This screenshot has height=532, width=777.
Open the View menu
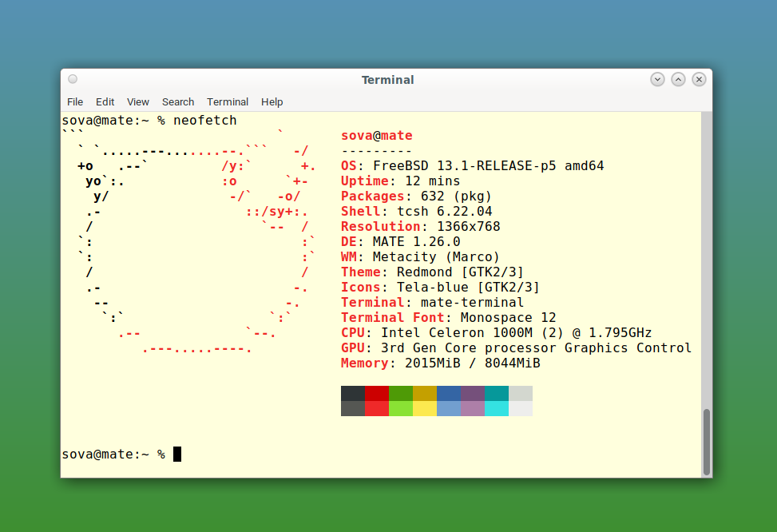tap(138, 101)
